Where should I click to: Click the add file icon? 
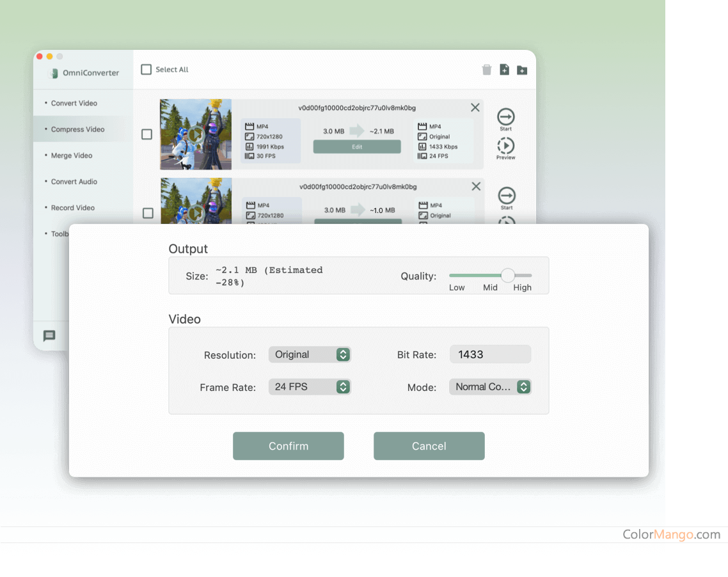point(504,70)
